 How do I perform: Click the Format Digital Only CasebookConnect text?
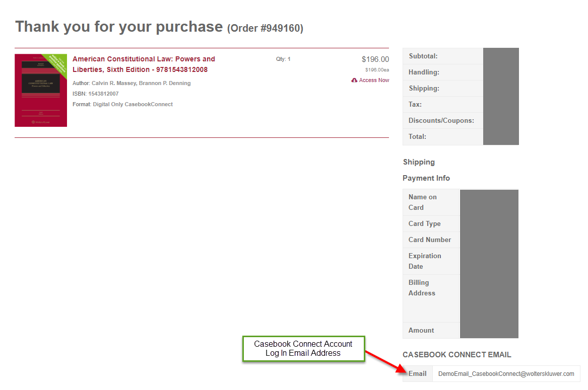tap(122, 104)
